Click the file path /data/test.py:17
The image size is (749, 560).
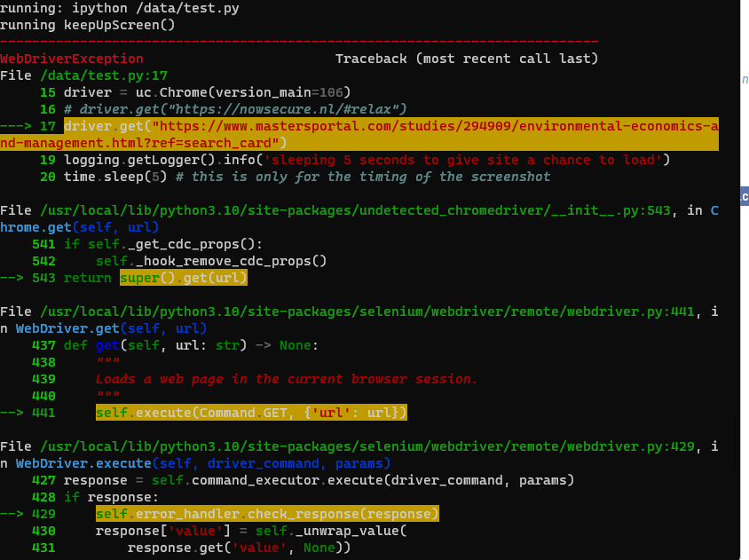[x=104, y=75]
